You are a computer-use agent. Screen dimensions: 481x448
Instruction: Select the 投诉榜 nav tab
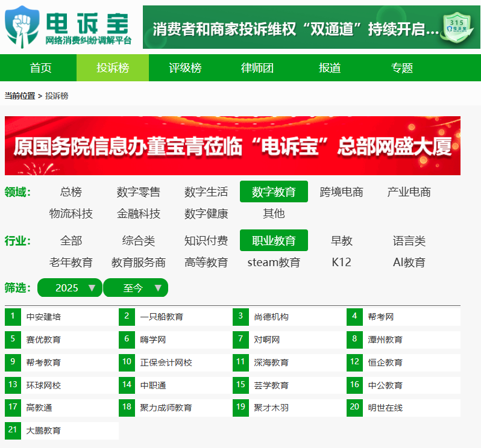(x=113, y=67)
